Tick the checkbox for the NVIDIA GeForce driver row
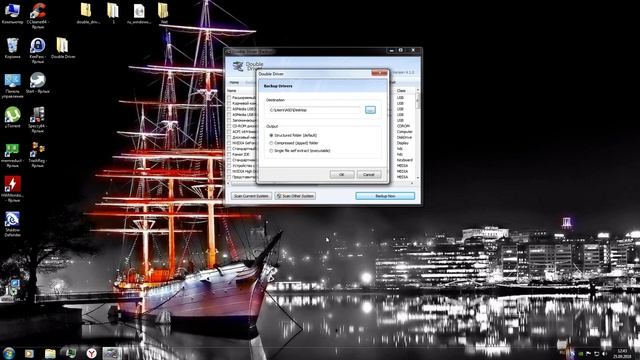The height and width of the screenshot is (360, 640). pos(229,143)
